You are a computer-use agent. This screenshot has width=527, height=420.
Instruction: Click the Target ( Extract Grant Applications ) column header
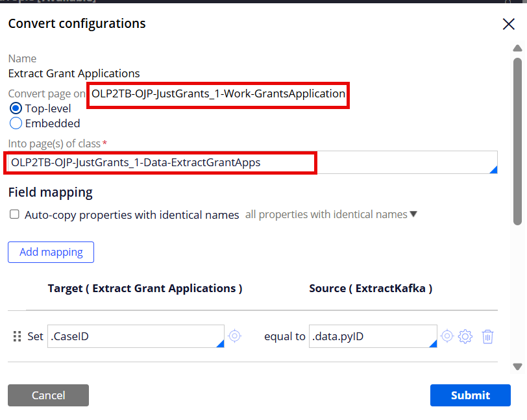point(145,288)
